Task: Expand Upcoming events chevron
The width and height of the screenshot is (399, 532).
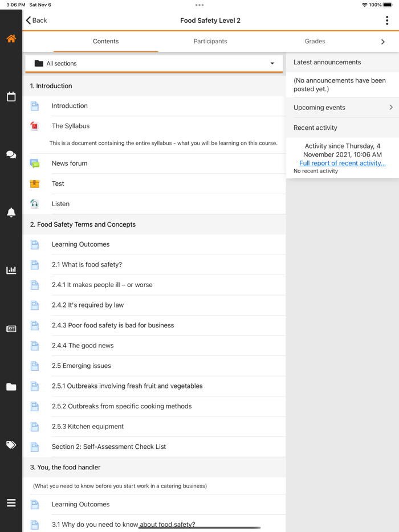Action: pyautogui.click(x=390, y=107)
